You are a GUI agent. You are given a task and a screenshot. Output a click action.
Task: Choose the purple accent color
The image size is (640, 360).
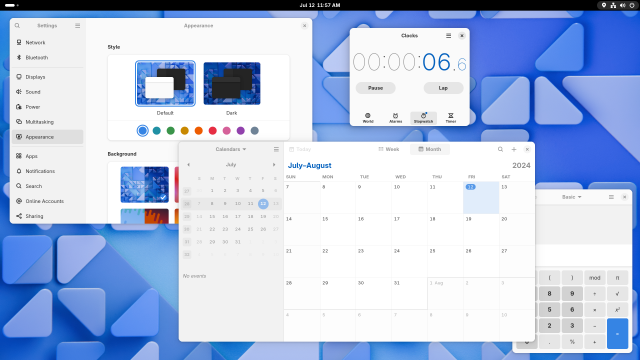(x=241, y=131)
